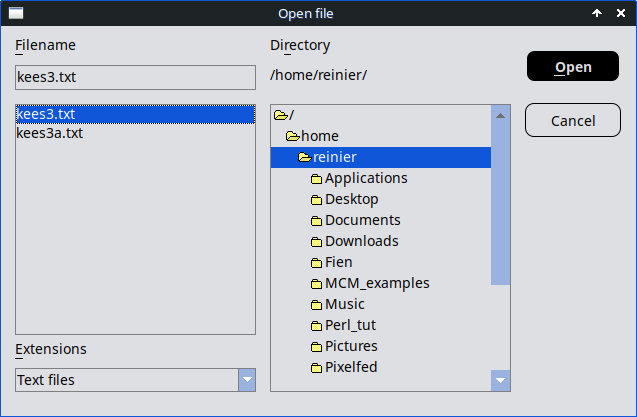Click the Documents folder icon
This screenshot has width=637, height=417.
[x=316, y=221]
